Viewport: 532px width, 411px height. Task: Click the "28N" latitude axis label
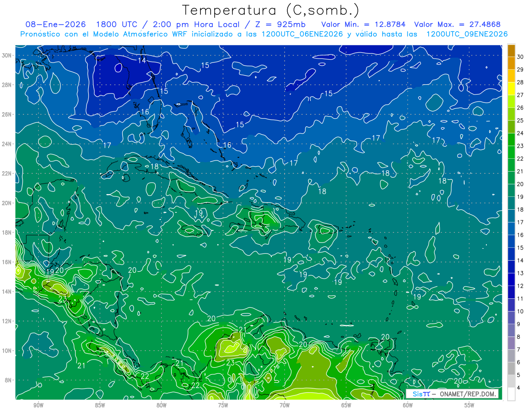8,85
